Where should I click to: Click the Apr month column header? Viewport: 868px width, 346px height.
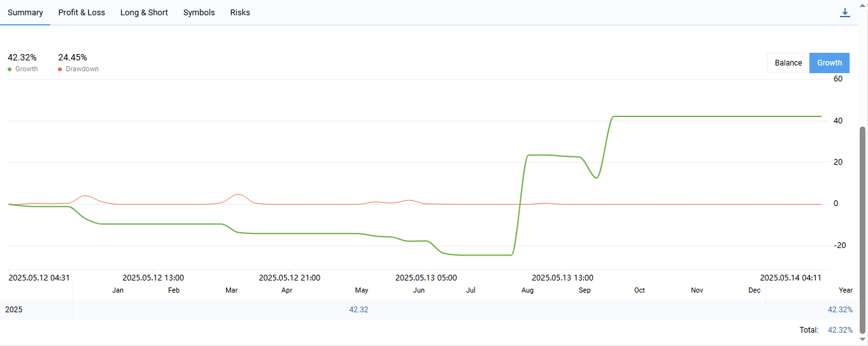(287, 290)
